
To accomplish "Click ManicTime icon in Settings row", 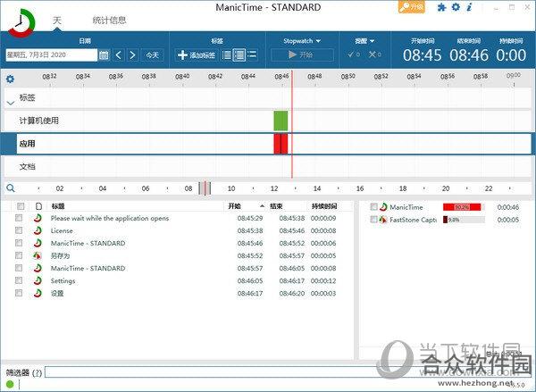I will [38, 280].
